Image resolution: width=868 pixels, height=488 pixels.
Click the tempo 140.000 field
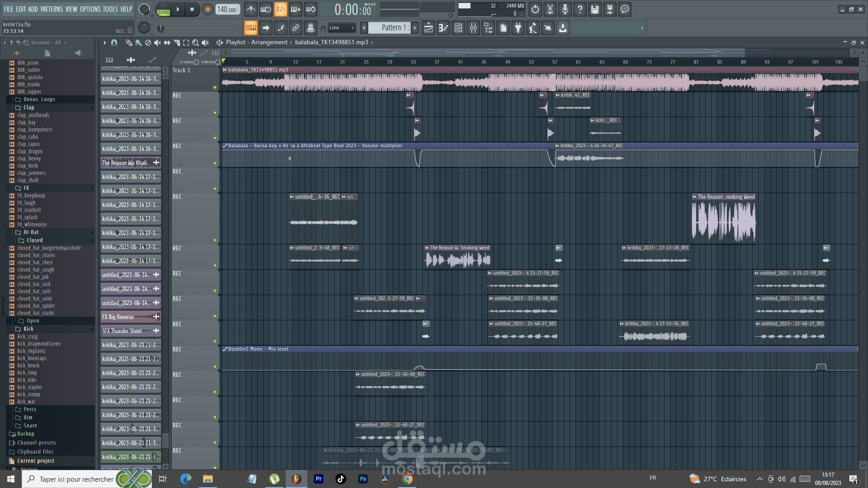(227, 9)
